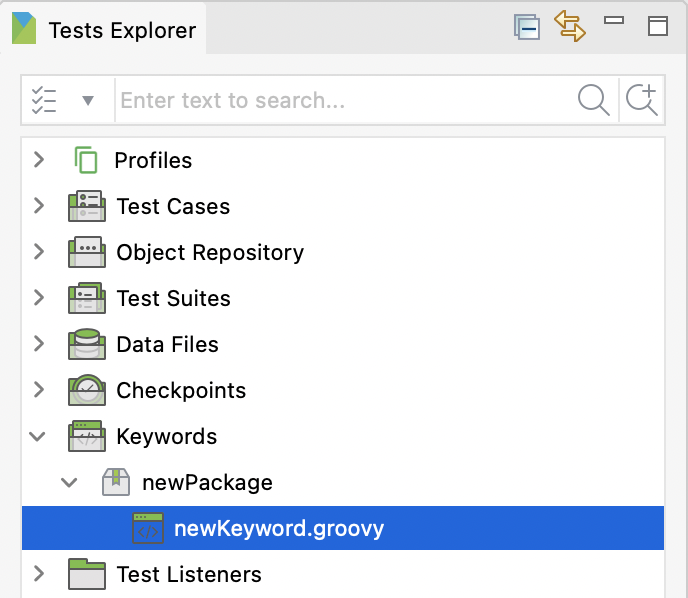This screenshot has width=688, height=598.
Task: Click the search text input field
Action: pyautogui.click(x=340, y=101)
